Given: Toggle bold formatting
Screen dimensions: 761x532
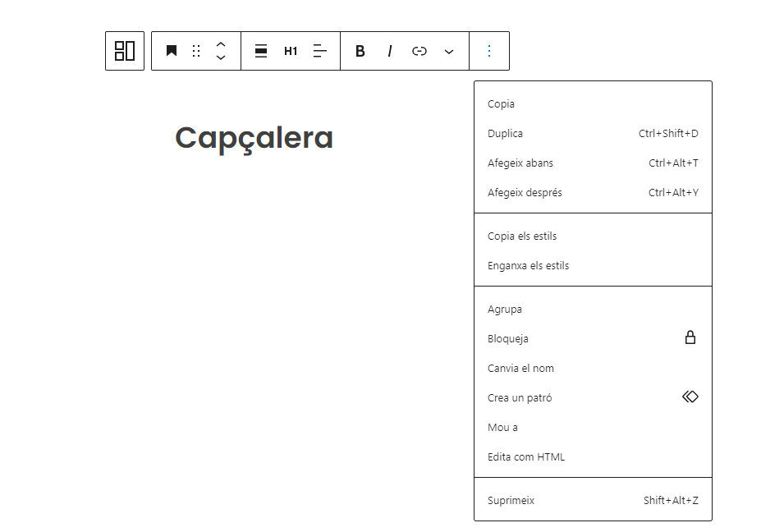Looking at the screenshot, I should [x=360, y=51].
